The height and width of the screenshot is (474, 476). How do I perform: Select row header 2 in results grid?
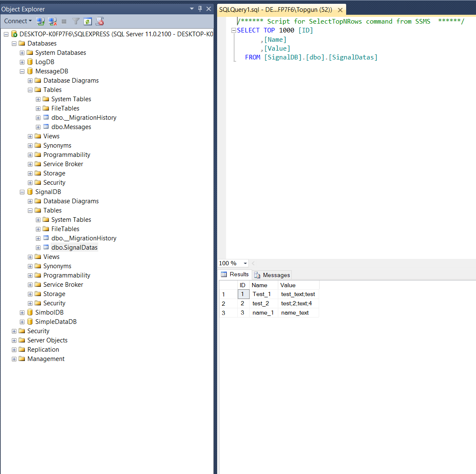[x=228, y=304]
